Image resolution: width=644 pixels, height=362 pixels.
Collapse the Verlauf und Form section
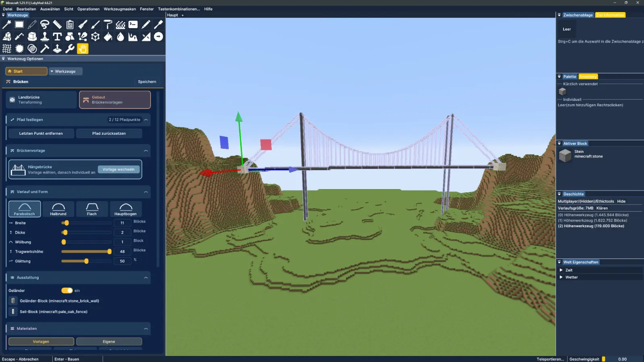(x=146, y=192)
